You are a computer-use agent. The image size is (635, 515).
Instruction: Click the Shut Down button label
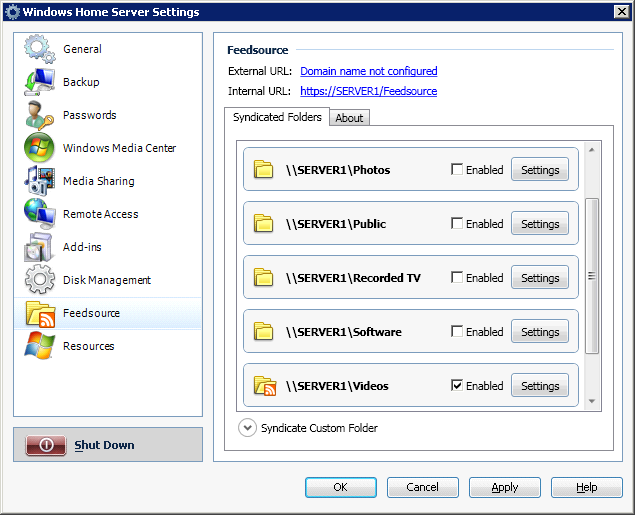click(x=104, y=445)
